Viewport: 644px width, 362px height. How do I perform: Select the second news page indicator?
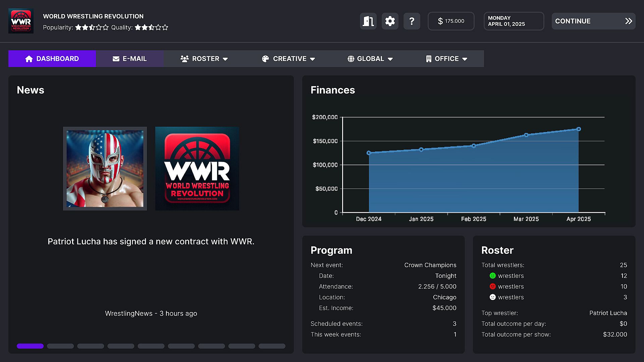point(60,346)
